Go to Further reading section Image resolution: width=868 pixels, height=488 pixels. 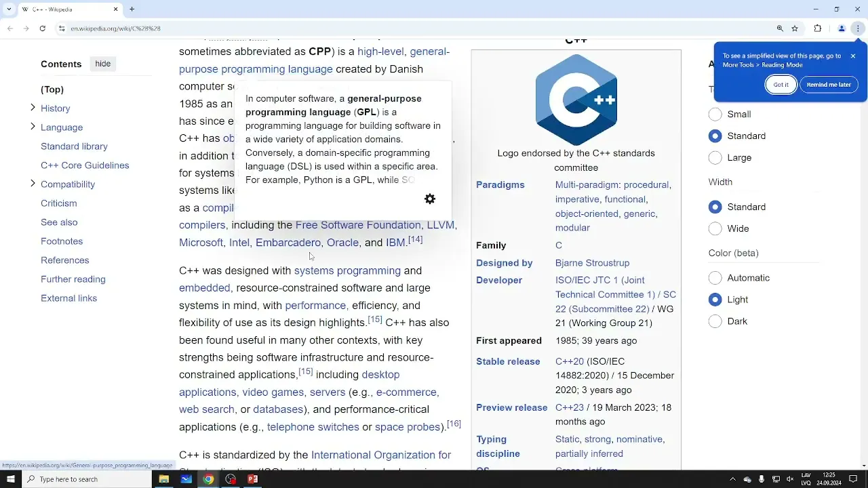click(x=73, y=279)
